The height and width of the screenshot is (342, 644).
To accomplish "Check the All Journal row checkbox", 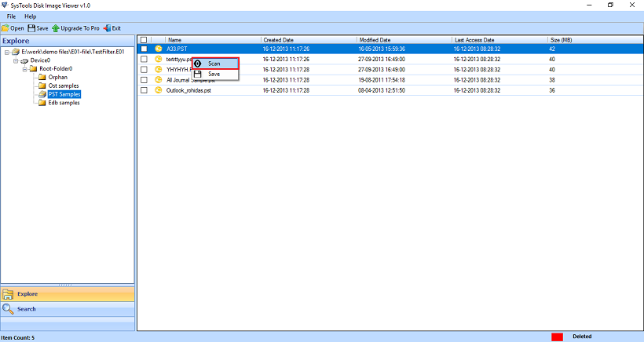I will [x=144, y=80].
